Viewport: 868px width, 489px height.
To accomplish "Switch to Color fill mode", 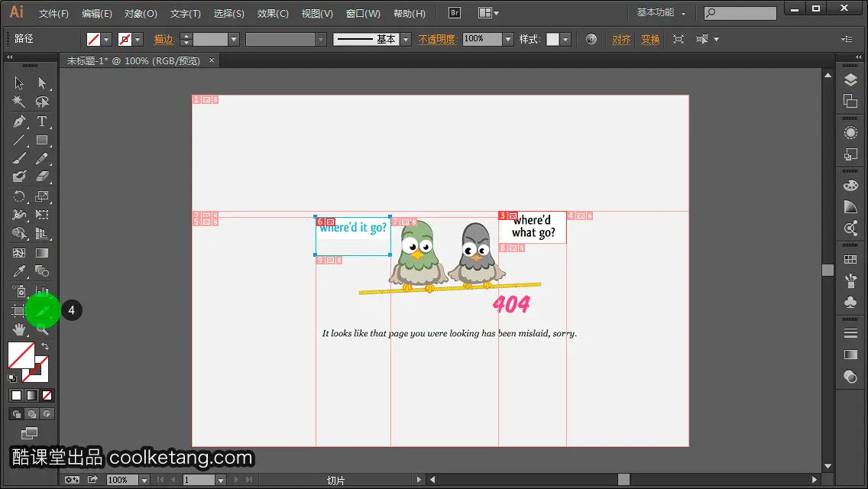I will (17, 396).
